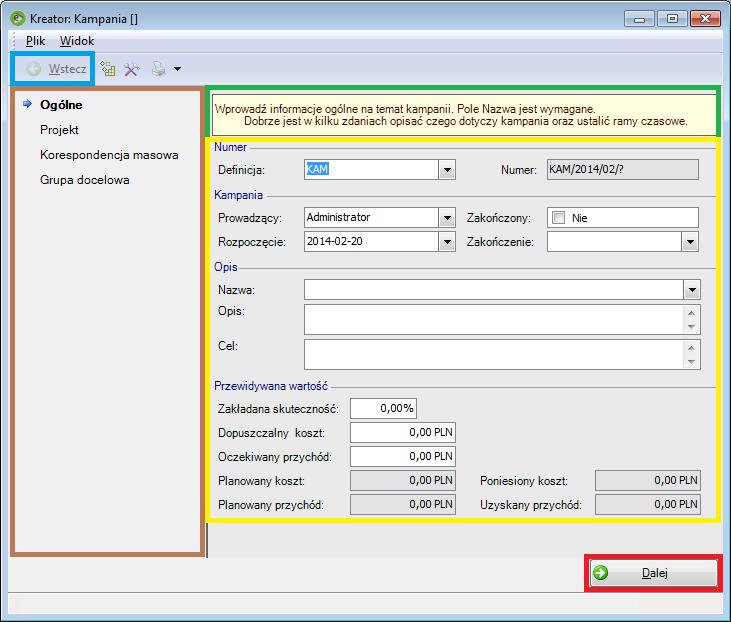
Task: Open the Rozpoczęcie date picker arrow
Action: (x=447, y=242)
